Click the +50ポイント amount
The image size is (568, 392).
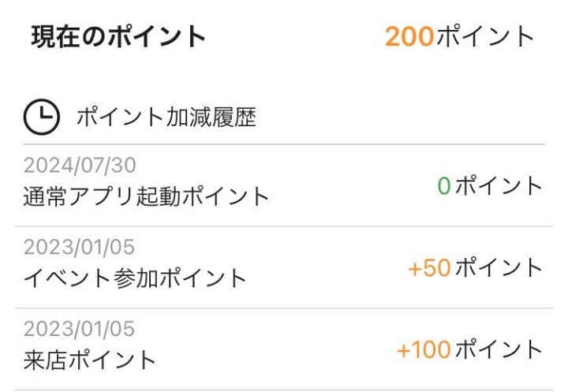[476, 268]
